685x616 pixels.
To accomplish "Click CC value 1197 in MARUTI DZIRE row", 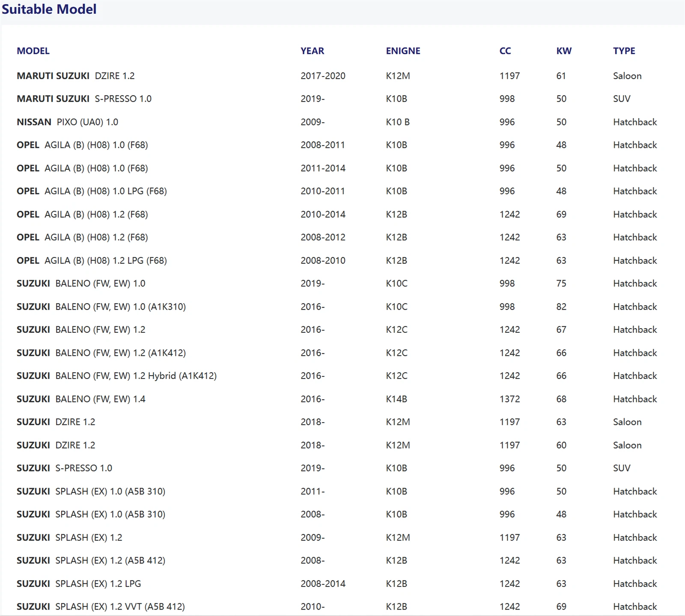I will 509,76.
